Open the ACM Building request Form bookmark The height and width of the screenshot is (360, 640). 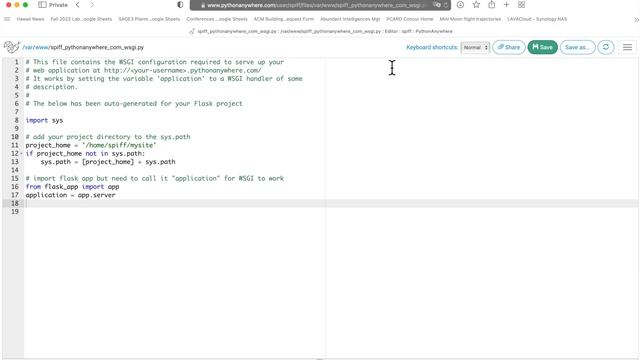[284, 19]
